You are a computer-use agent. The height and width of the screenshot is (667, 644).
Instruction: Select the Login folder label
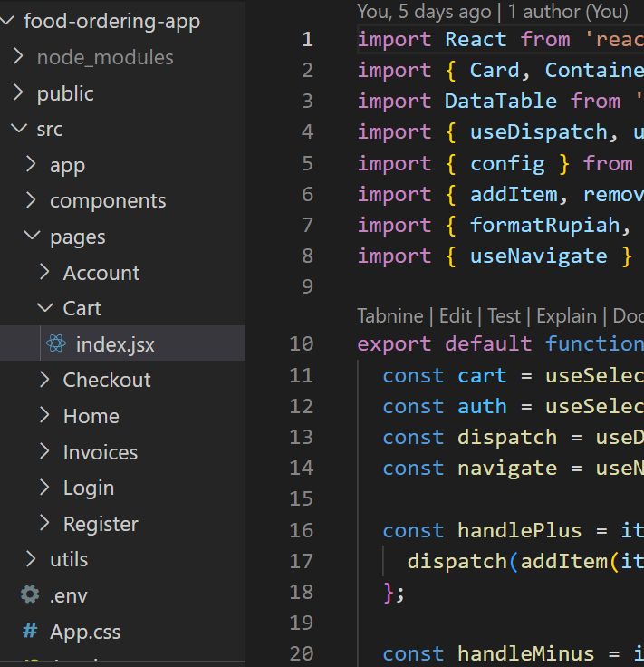tap(89, 488)
